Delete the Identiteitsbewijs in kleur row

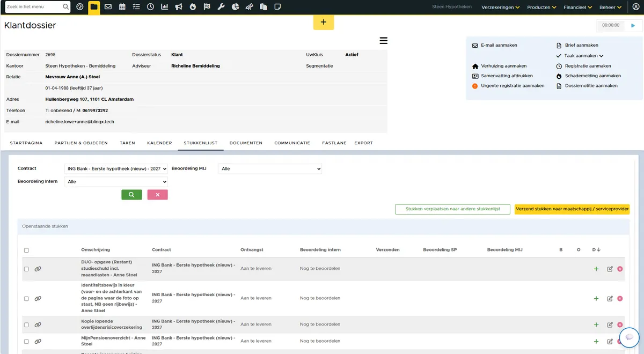click(x=620, y=298)
